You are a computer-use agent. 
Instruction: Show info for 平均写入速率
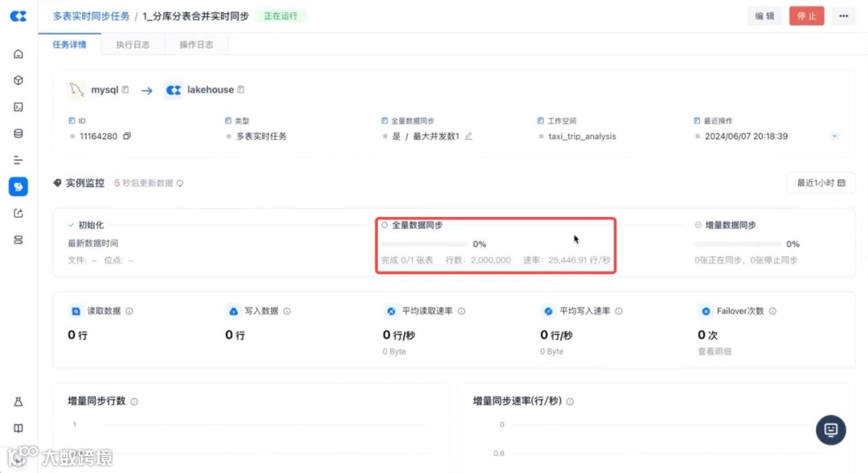tap(619, 312)
